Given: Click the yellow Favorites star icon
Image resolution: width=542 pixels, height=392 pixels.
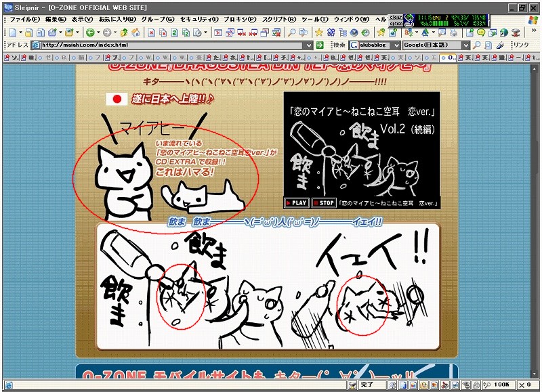Looking at the screenshot, I should coord(318,32).
